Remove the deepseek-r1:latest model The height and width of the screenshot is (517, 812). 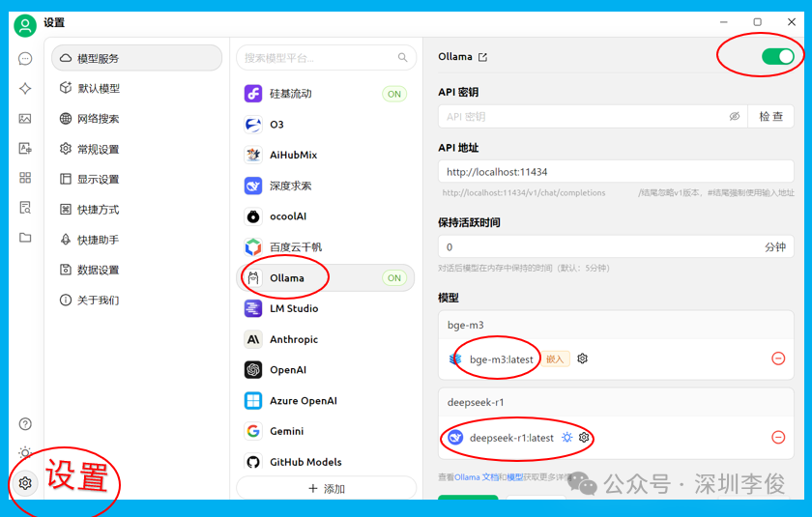click(778, 438)
